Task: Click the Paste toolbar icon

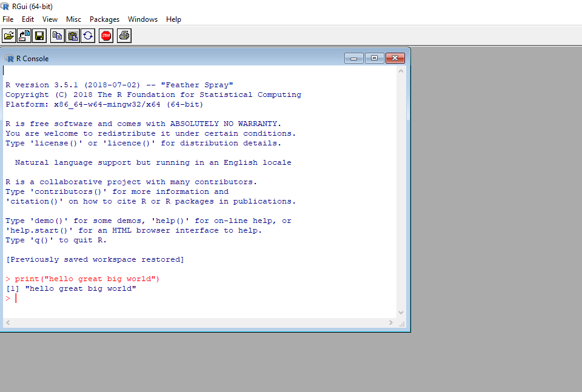Action: [x=72, y=36]
